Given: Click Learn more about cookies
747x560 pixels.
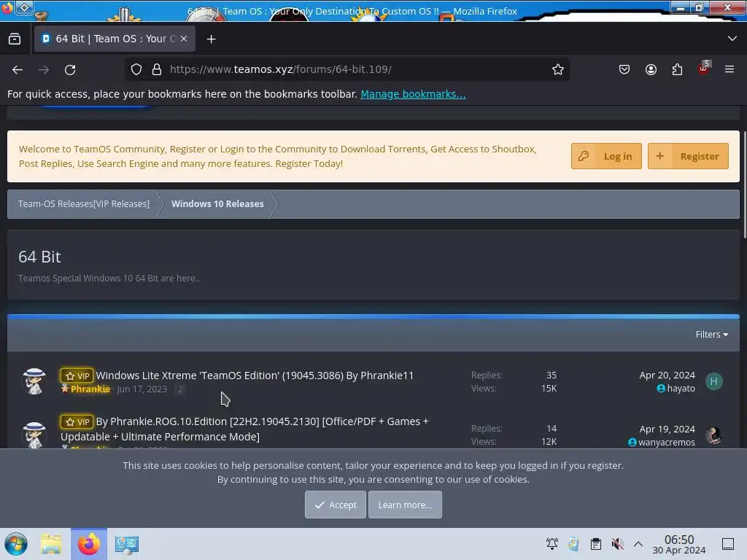Looking at the screenshot, I should 405,505.
